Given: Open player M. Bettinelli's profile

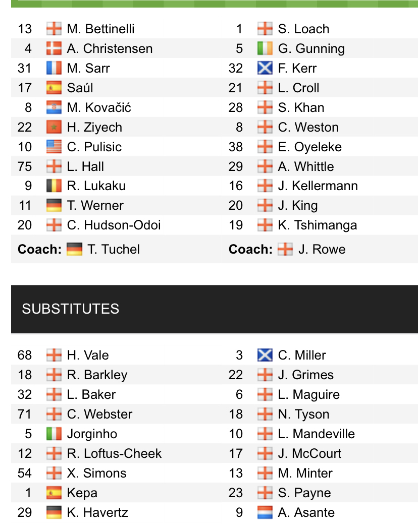Looking at the screenshot, I should pyautogui.click(x=100, y=29).
